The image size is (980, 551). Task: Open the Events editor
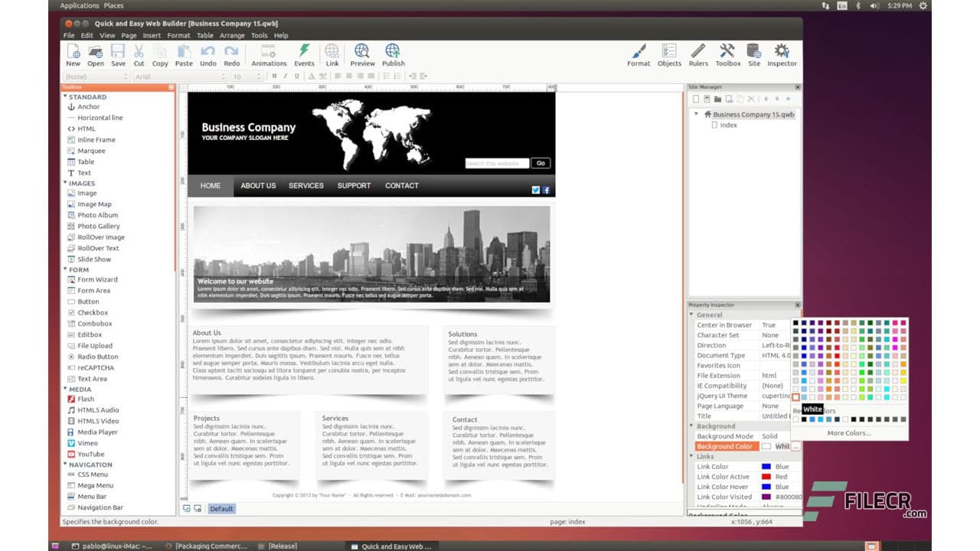pyautogui.click(x=304, y=54)
